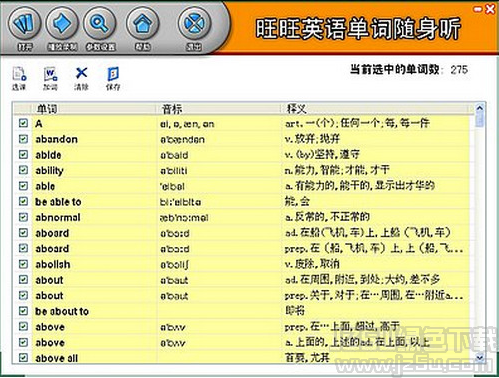Click the 单词 column header
Image resolution: width=499 pixels, height=378 pixels.
[93, 109]
